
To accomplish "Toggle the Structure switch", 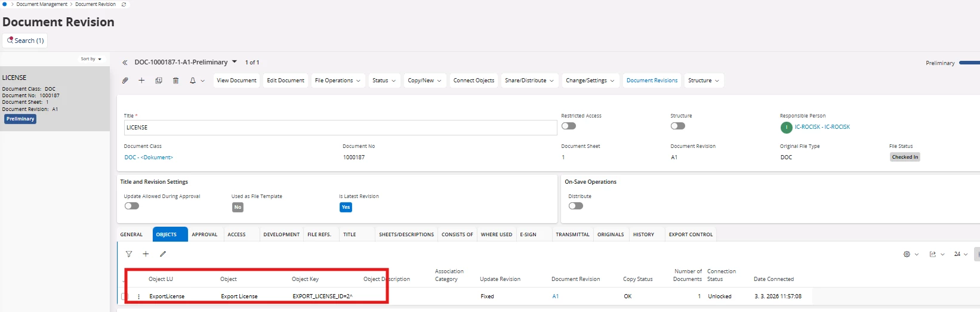I will [x=678, y=126].
